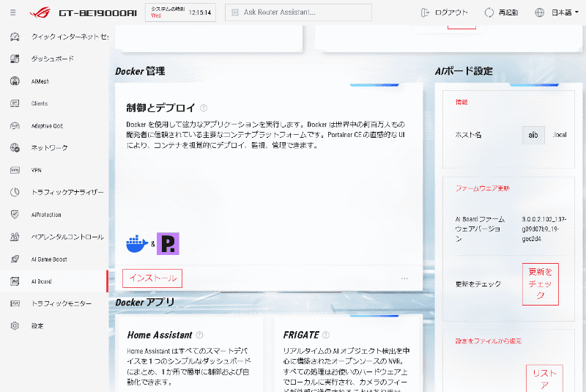586x392 pixels.
Task: Click the Quick Internet Setup sidebar icon
Action: tap(15, 37)
